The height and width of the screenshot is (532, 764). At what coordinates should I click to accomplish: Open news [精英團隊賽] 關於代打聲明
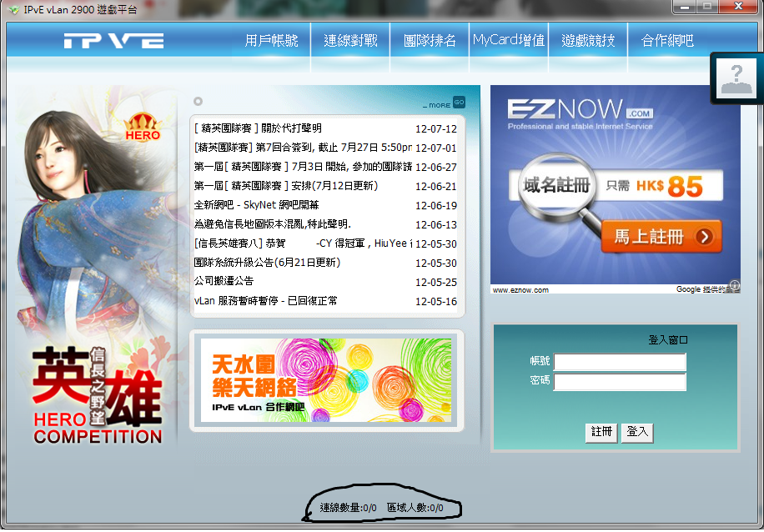tap(258, 128)
